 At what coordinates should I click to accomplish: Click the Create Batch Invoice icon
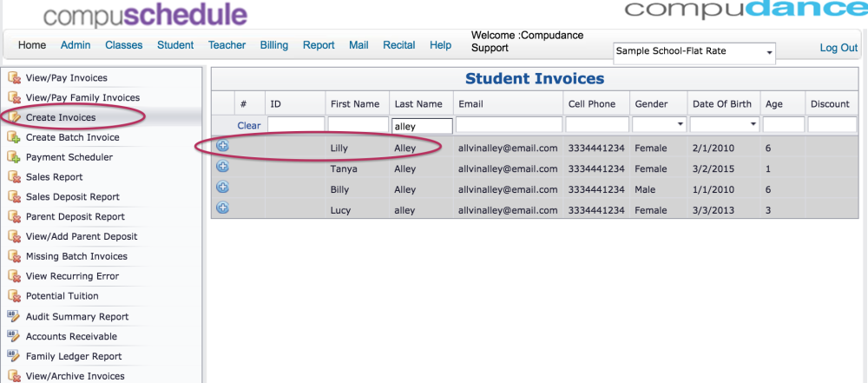tap(14, 137)
